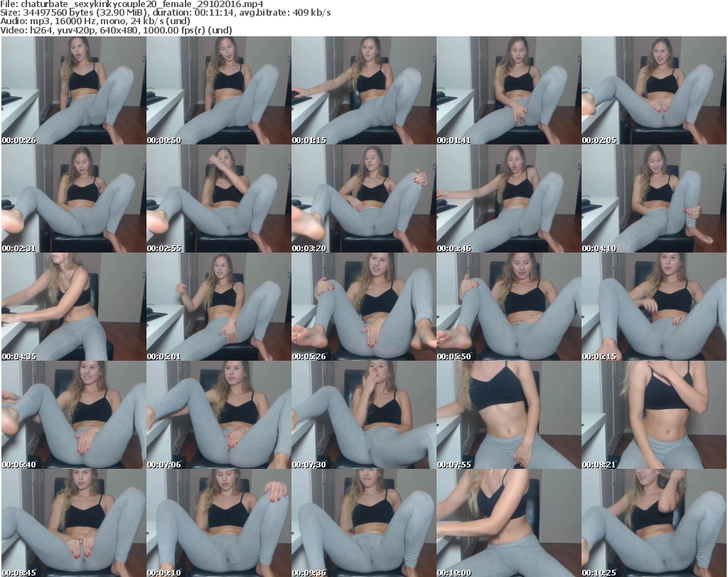
Task: Open the thumbnail stamped 00:02:05
Action: pyautogui.click(x=654, y=90)
